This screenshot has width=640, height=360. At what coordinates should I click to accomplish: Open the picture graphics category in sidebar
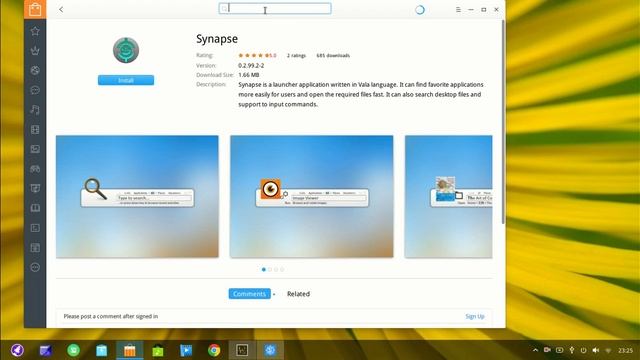[x=35, y=149]
